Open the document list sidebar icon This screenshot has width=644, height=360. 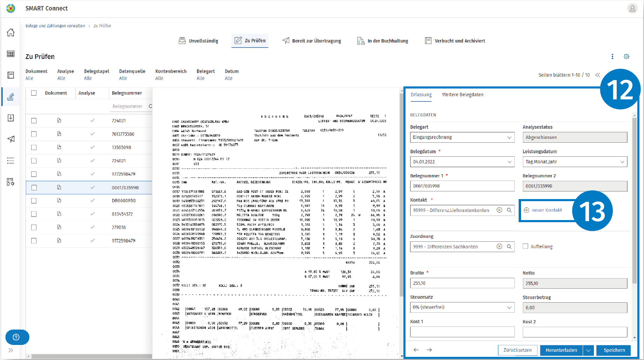pyautogui.click(x=11, y=75)
